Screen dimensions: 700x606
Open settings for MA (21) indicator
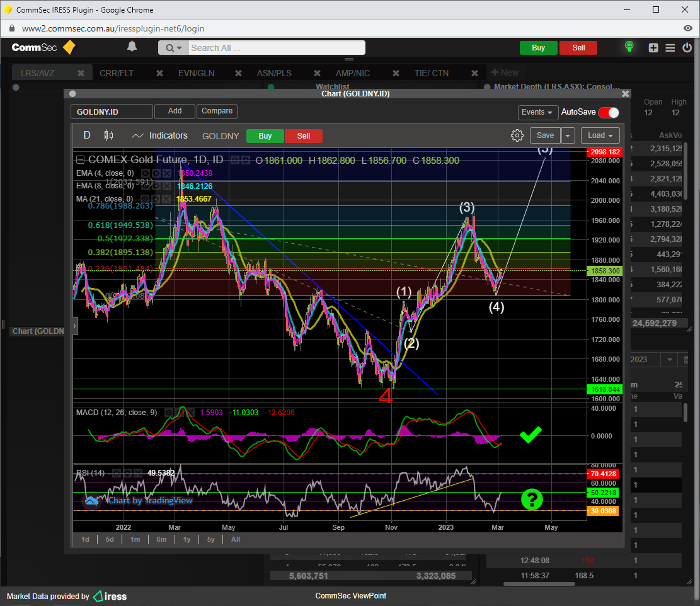[156, 199]
